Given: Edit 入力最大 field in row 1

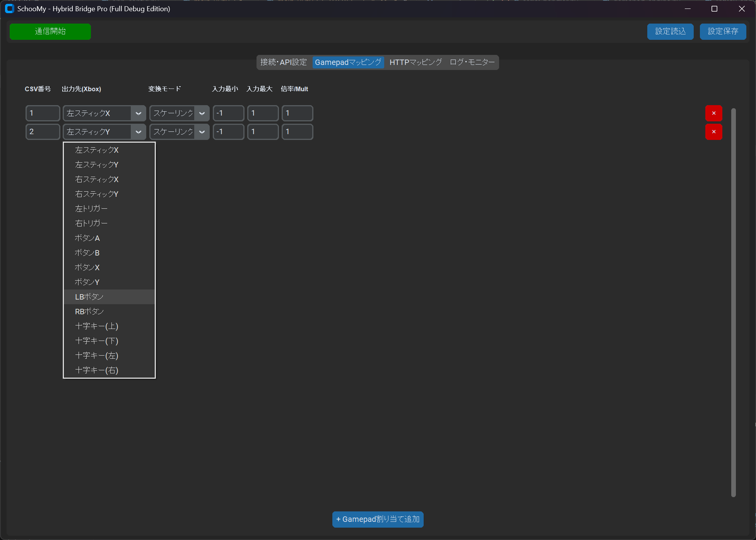Looking at the screenshot, I should click(263, 113).
